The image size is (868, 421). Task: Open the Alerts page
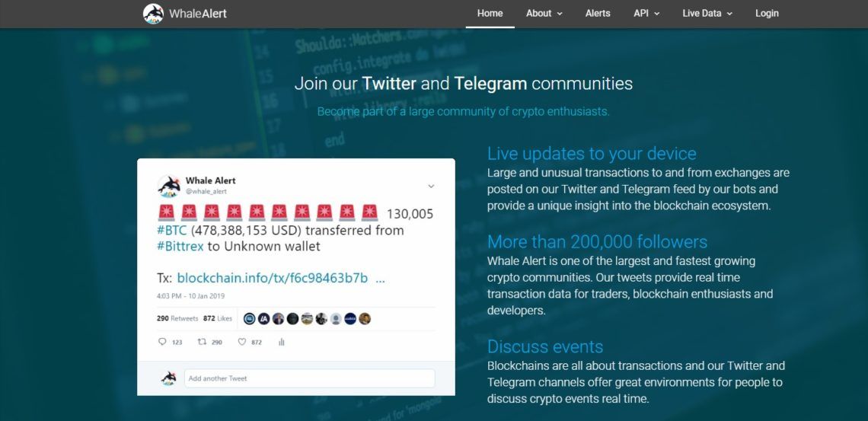click(x=598, y=14)
